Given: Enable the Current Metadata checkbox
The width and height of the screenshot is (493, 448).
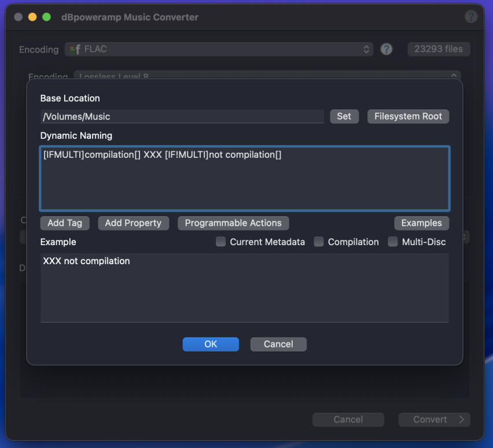Looking at the screenshot, I should click(x=220, y=242).
